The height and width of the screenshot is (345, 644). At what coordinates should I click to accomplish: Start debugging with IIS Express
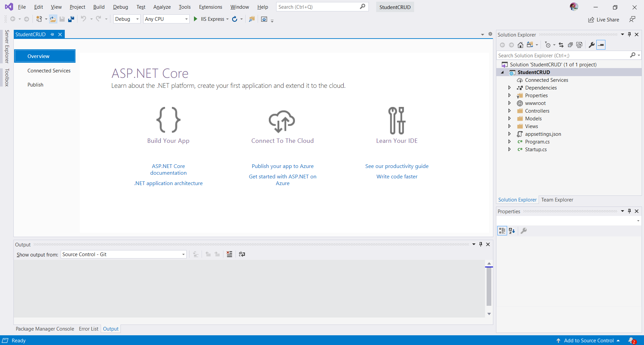[196, 19]
